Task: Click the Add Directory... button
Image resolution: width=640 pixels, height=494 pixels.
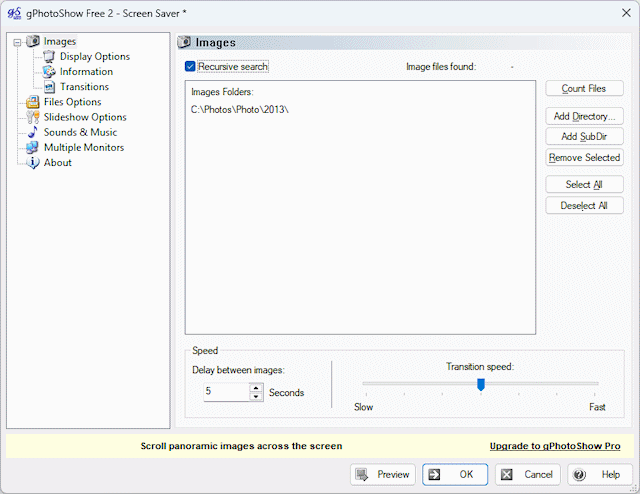Action: pos(584,116)
